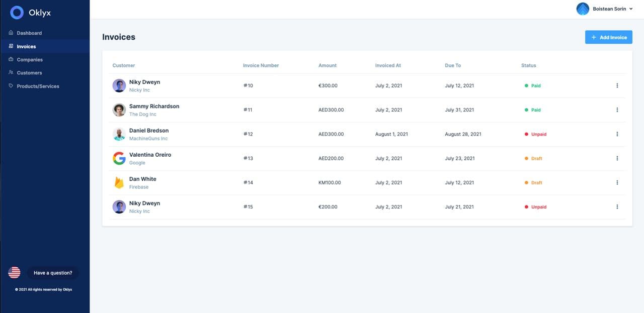Click amount KM100.00
The height and width of the screenshot is (313, 644).
tap(330, 182)
